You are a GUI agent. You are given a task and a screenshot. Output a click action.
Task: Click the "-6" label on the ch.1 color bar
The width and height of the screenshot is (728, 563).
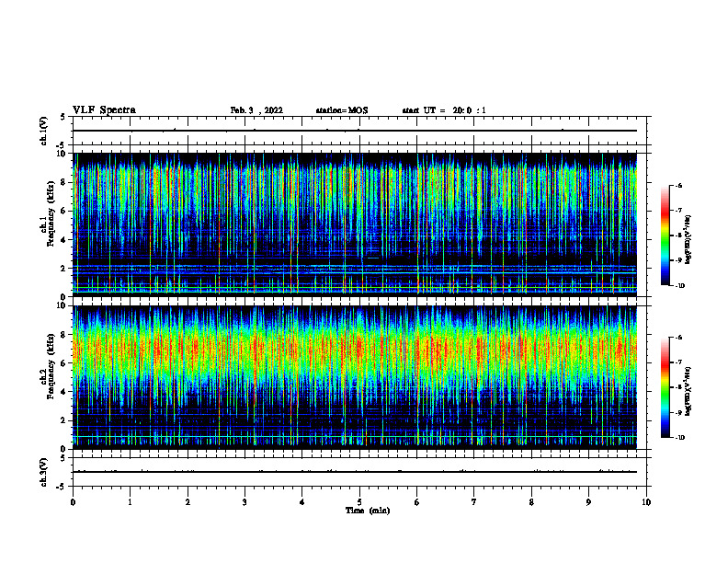678,186
